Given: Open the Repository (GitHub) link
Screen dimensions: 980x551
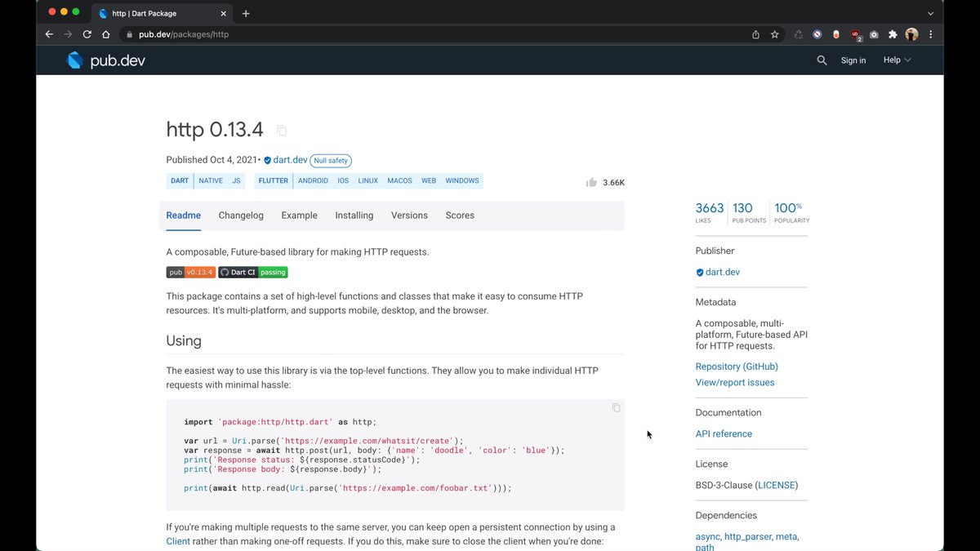Looking at the screenshot, I should point(736,367).
